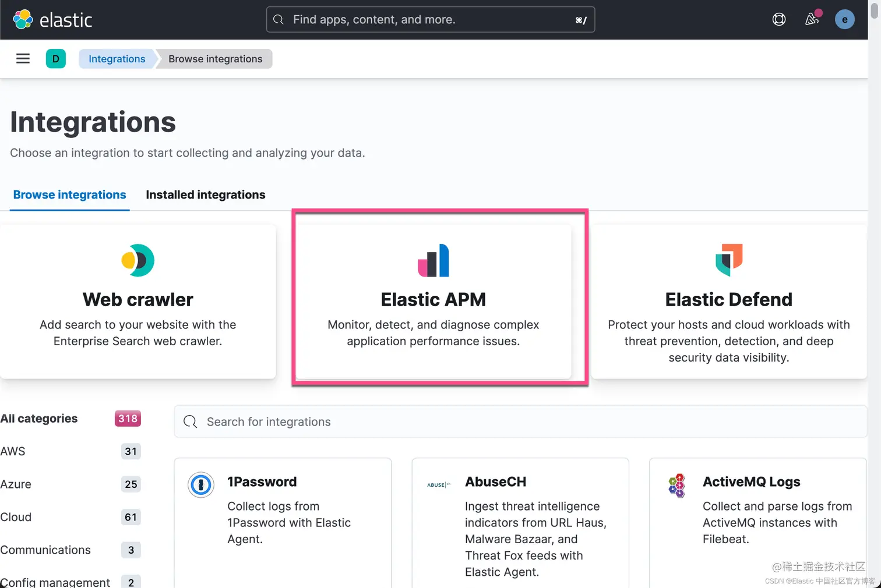Select the Browse integrations tab
The width and height of the screenshot is (881, 588).
69,195
